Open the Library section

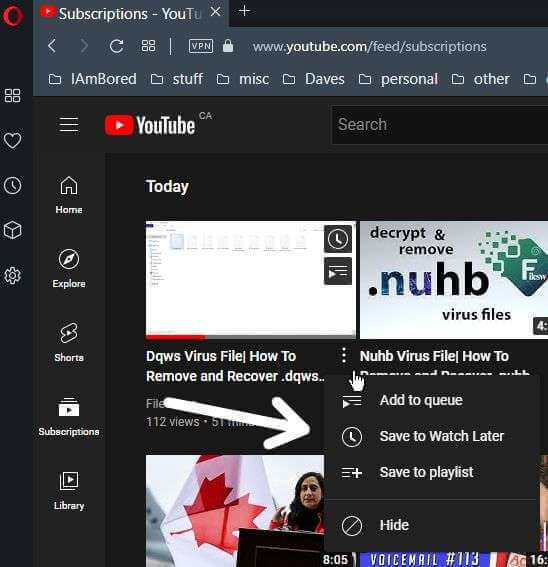tap(69, 491)
